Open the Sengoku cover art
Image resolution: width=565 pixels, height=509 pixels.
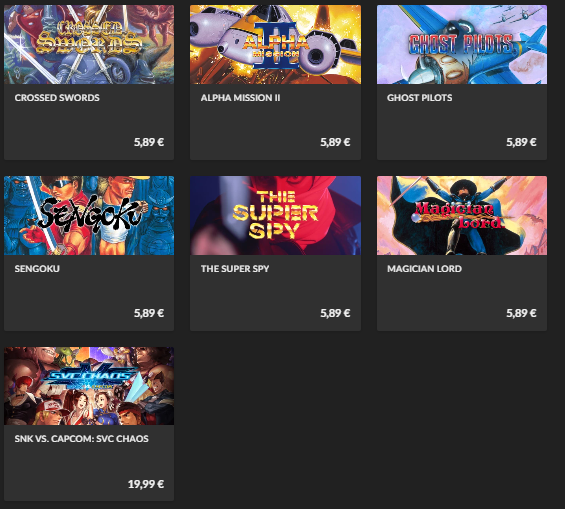coord(89,215)
